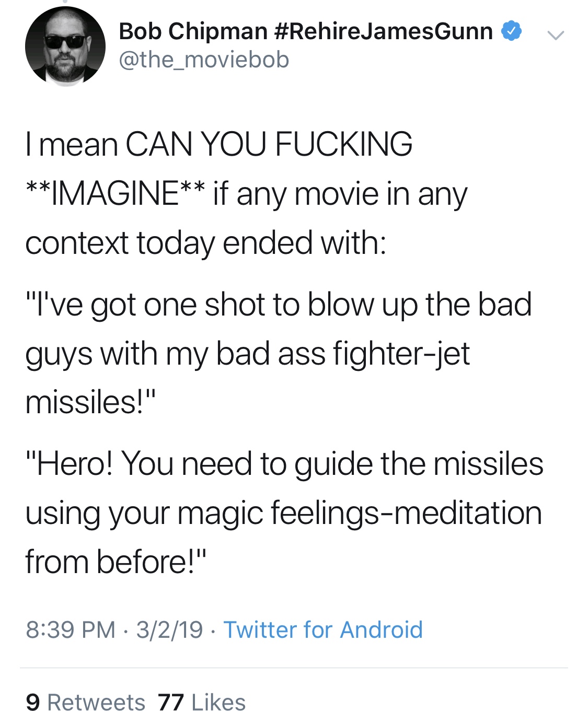Select the word **IMAGINE** in tweet
The width and height of the screenshot is (588, 711).
(x=115, y=193)
